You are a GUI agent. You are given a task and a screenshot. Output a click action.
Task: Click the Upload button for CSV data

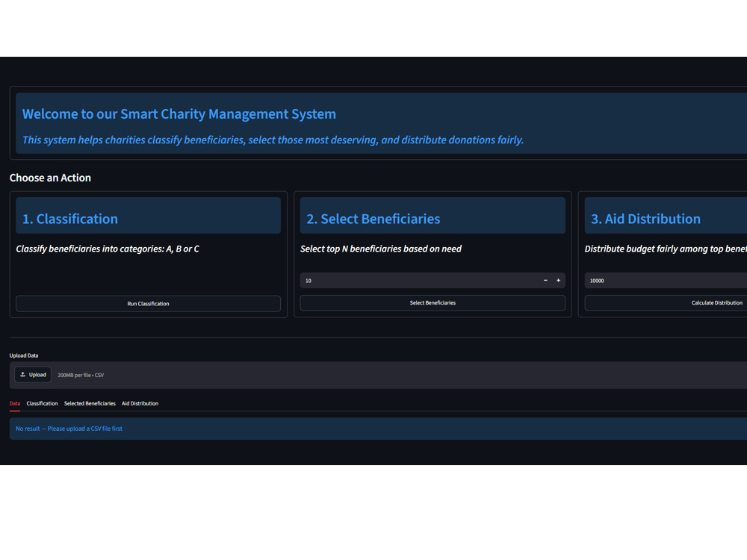33,375
